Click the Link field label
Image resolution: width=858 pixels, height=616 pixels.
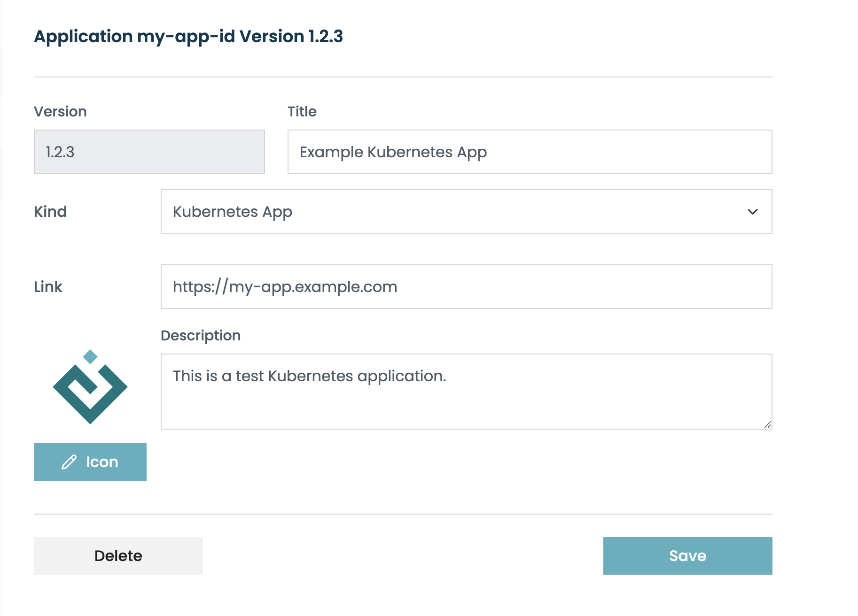pyautogui.click(x=48, y=287)
